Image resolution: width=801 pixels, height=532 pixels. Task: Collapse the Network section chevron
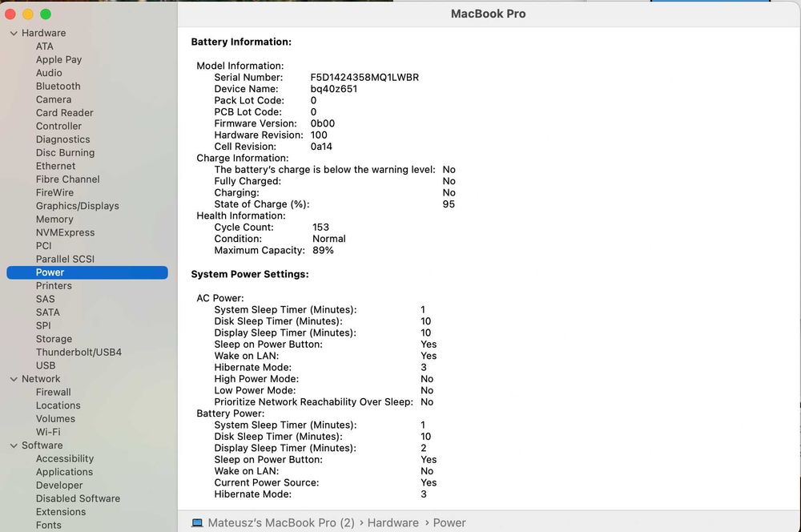(x=14, y=379)
